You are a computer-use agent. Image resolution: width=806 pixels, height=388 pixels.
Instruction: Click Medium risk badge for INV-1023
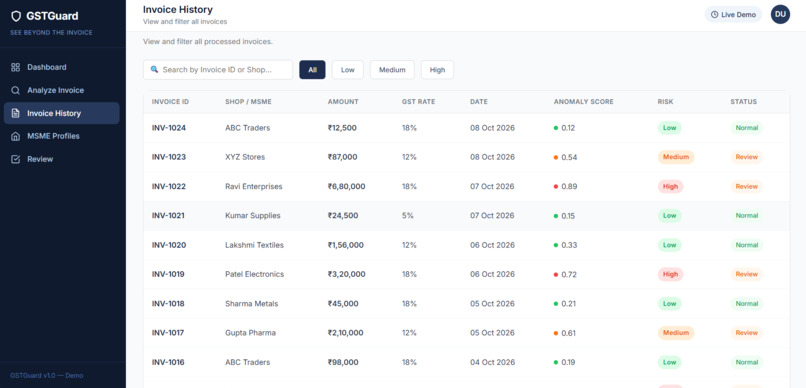[676, 157]
